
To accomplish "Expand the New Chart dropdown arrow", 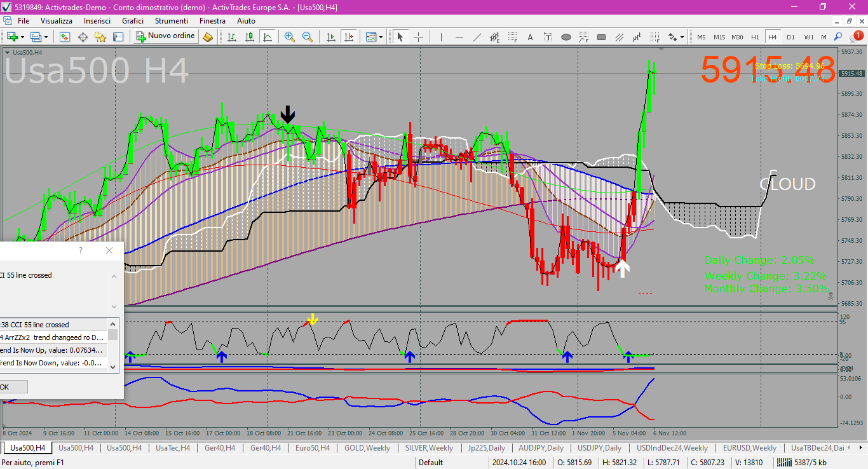I will [x=22, y=37].
